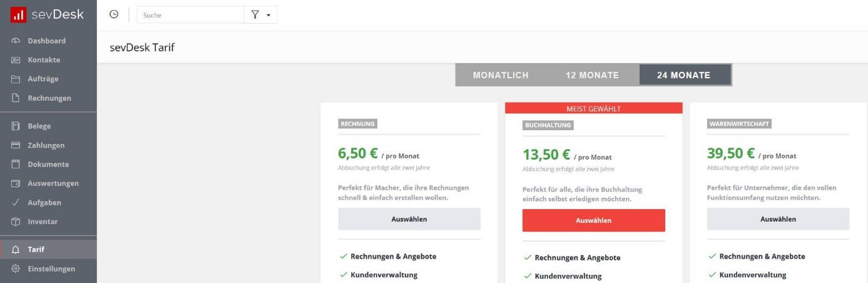Open Belege via its sidebar icon
This screenshot has height=283, width=868.
point(16,126)
